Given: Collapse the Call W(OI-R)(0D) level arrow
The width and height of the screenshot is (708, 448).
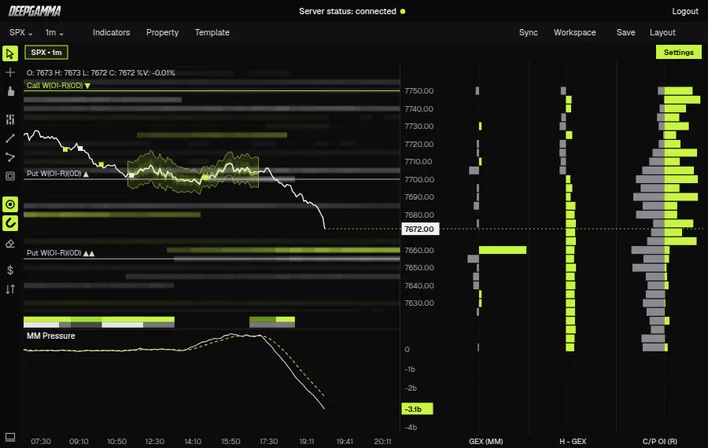Looking at the screenshot, I should pyautogui.click(x=88, y=85).
